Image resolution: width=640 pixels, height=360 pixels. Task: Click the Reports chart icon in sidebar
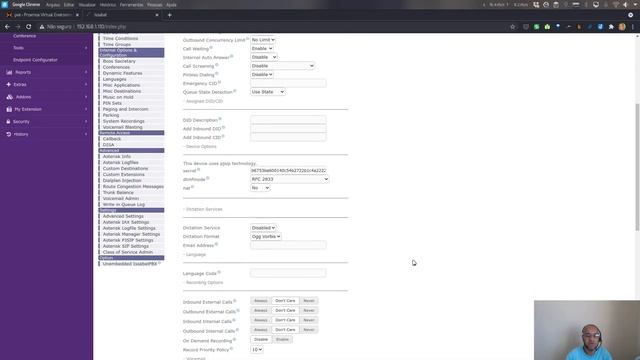(x=9, y=72)
